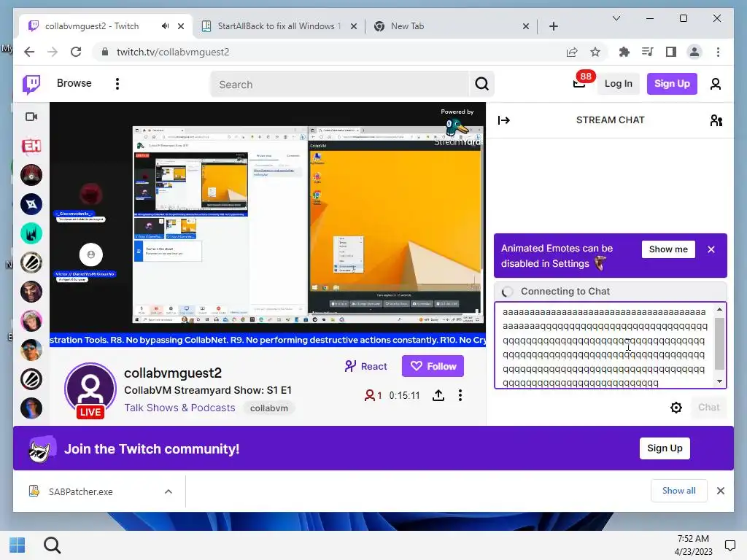Click the React button
Screen dimensions: 747x560
366,366
